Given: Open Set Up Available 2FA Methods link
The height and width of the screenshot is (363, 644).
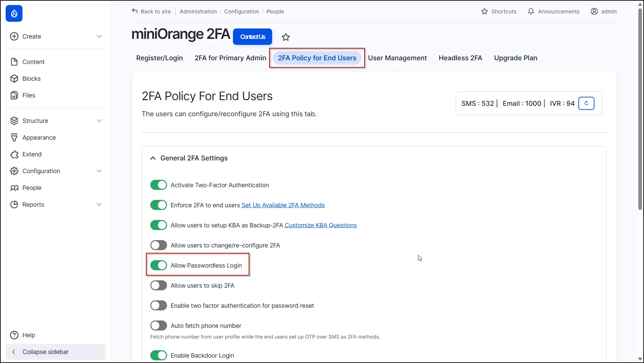Looking at the screenshot, I should click(x=283, y=205).
